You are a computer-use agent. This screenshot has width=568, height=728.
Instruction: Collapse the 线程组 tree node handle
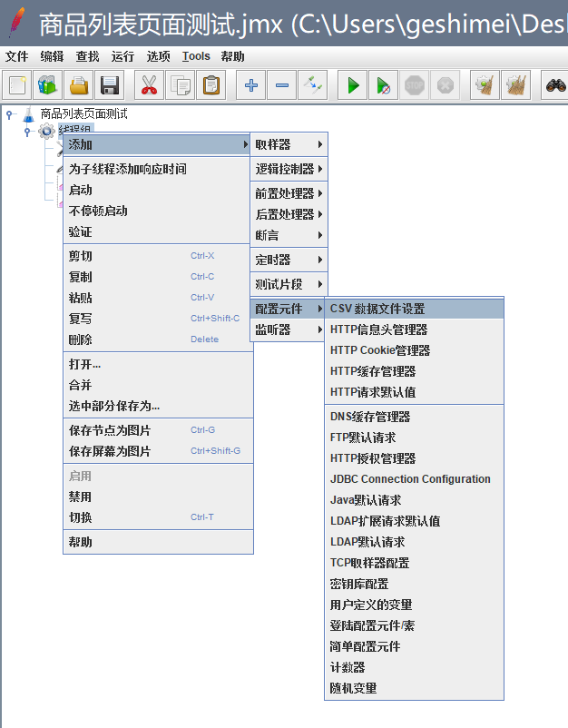coord(27,132)
